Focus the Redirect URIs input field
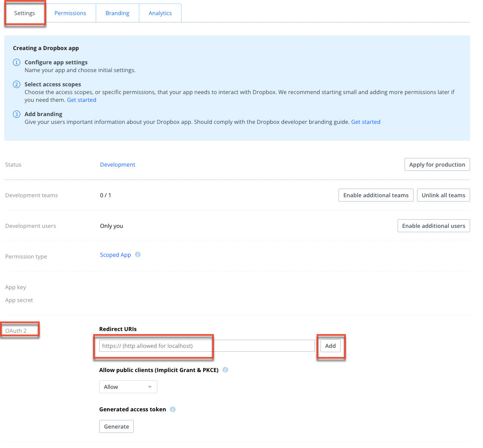 point(207,346)
